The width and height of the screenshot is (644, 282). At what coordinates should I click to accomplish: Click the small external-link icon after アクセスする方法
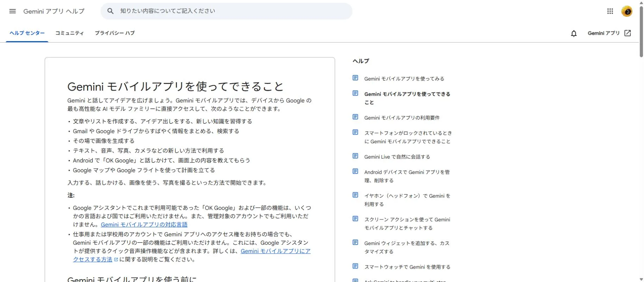point(116,259)
